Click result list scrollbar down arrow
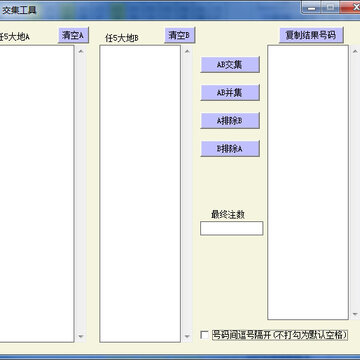Screen dimensions: 360x360 click(355, 314)
